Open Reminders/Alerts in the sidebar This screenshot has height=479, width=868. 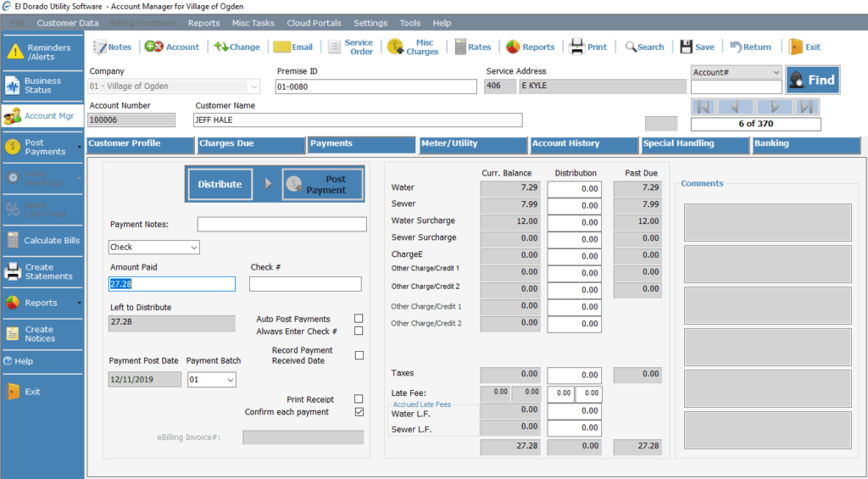pyautogui.click(x=42, y=52)
